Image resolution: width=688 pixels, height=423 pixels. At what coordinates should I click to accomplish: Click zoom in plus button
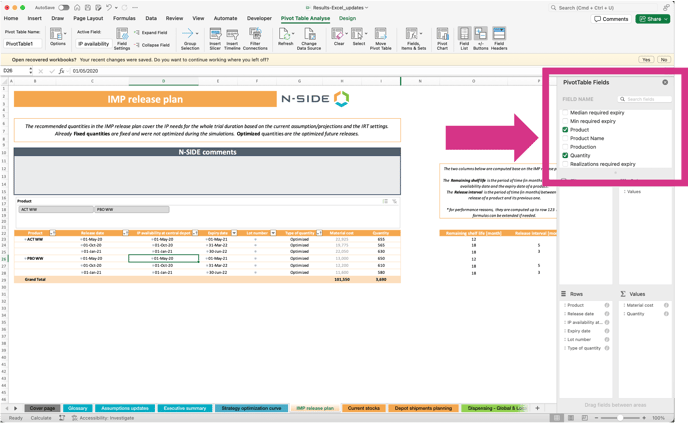[x=645, y=418]
